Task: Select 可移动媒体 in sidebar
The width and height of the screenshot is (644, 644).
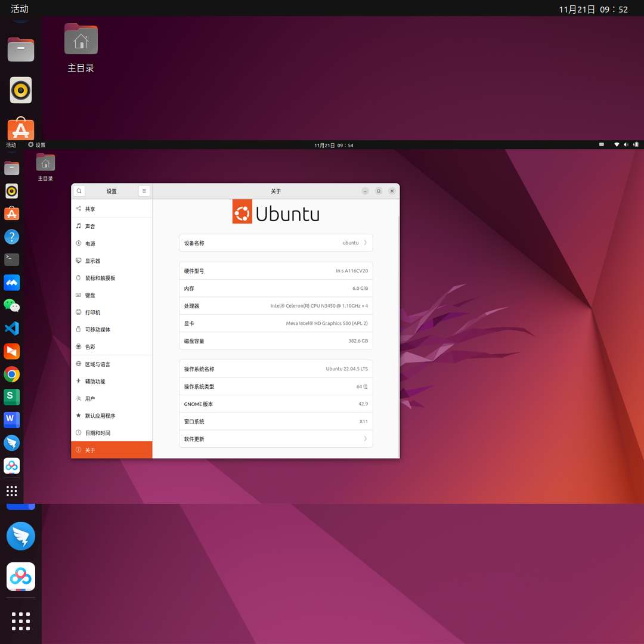Action: (112, 329)
